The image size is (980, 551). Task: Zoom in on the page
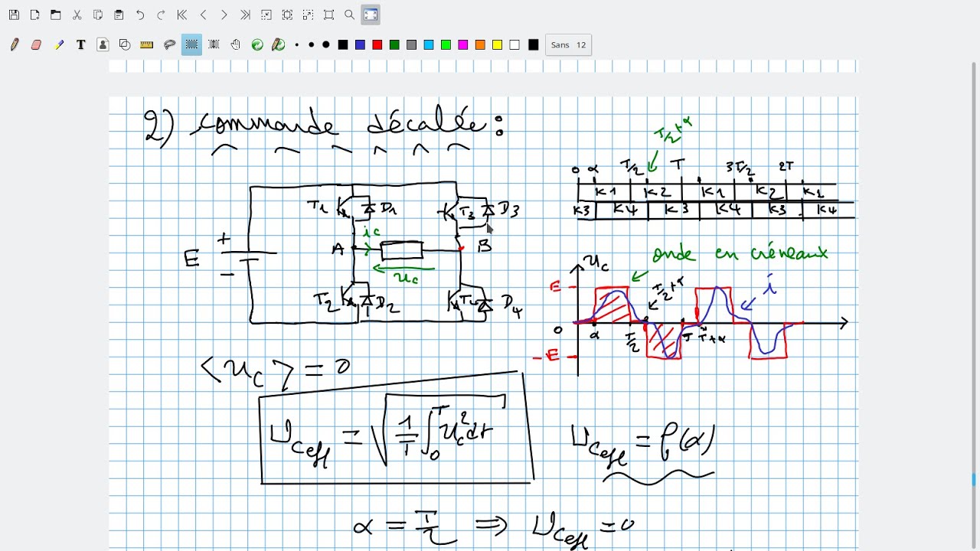[x=308, y=15]
